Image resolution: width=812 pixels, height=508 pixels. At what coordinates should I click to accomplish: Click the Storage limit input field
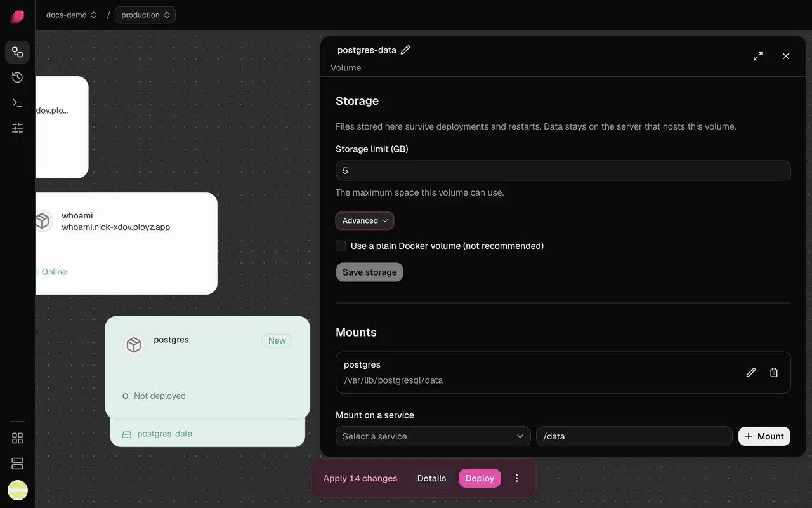[563, 170]
